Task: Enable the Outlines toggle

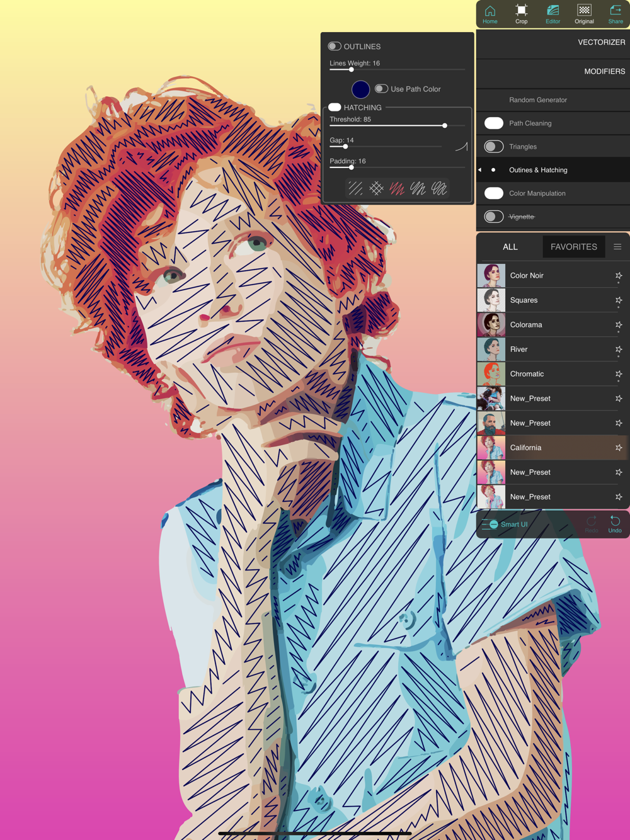Action: [x=335, y=47]
